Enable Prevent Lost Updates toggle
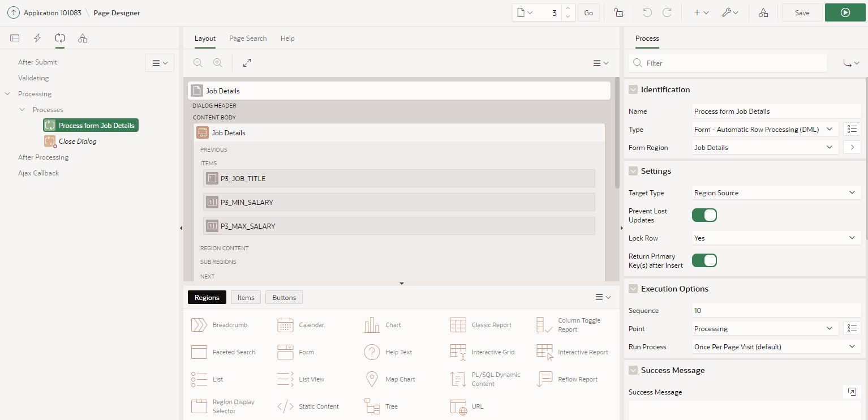Screen dimensions: 868x420 [704, 215]
